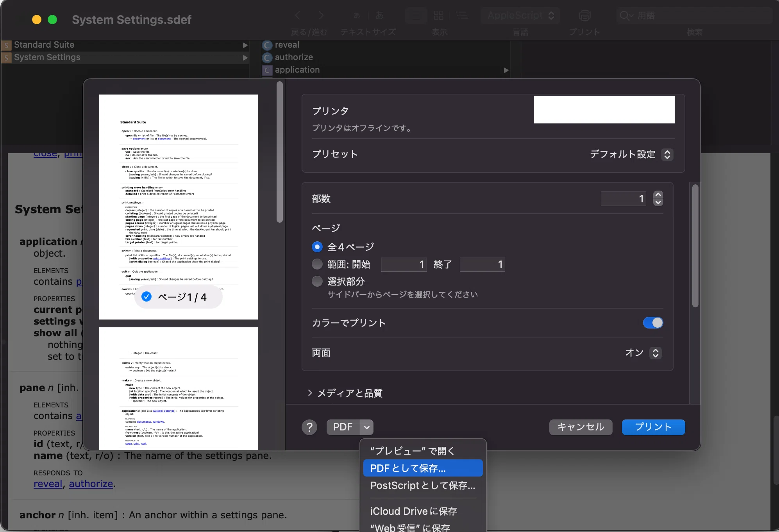Click the authorize command C icon
Image resolution: width=779 pixels, height=532 pixels.
click(x=267, y=58)
